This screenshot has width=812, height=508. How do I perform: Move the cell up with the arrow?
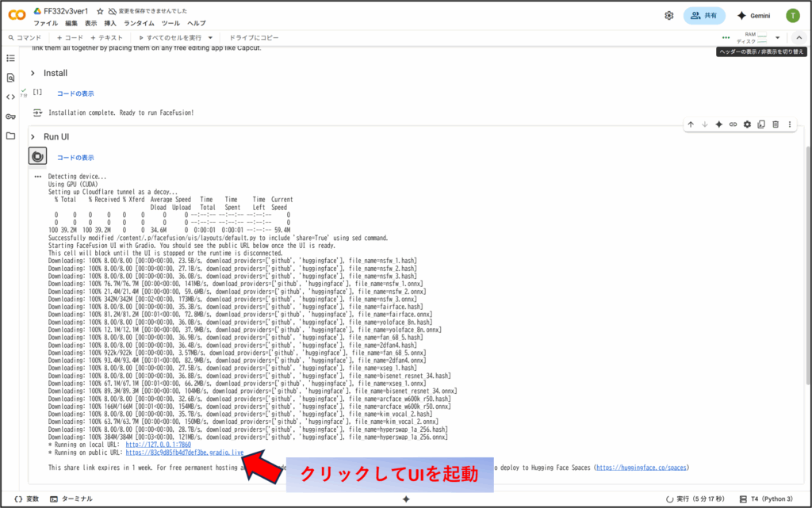[691, 124]
